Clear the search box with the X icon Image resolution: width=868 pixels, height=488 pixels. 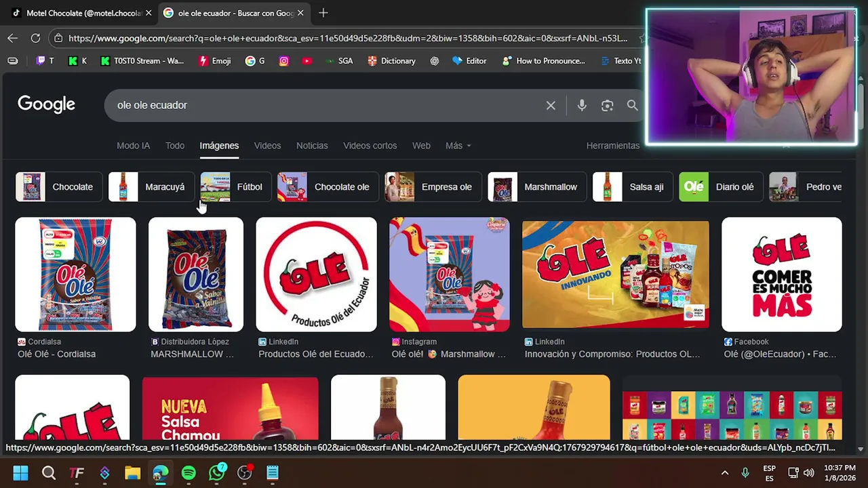pos(551,105)
